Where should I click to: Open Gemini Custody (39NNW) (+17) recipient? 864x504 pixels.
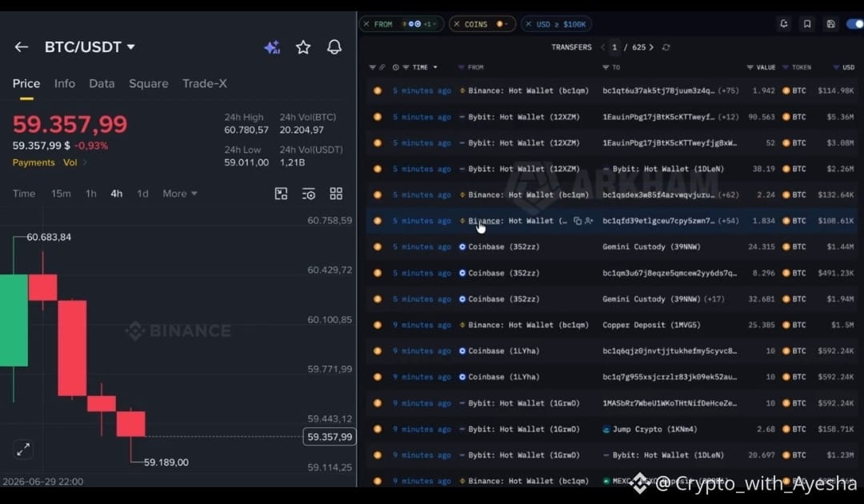[x=651, y=299]
